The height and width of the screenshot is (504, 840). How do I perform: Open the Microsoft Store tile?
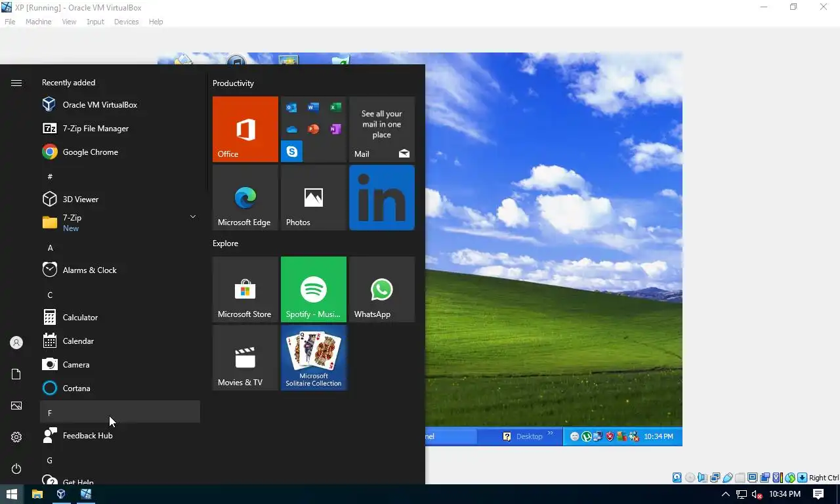(x=245, y=289)
